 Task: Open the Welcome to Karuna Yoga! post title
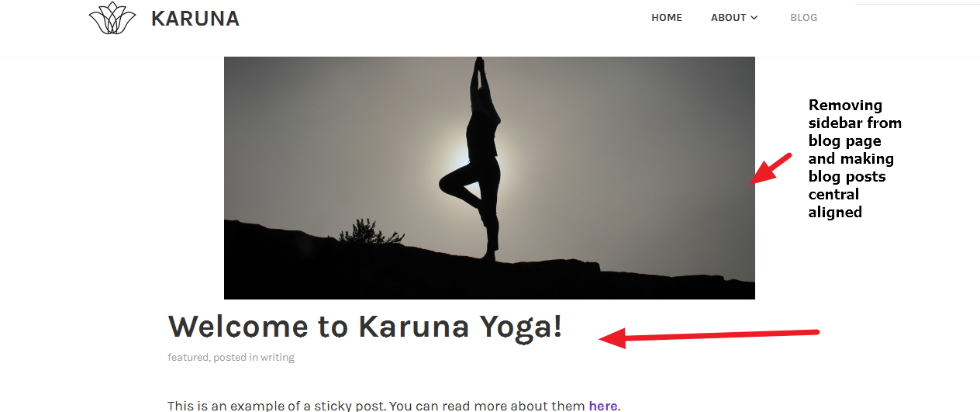click(x=365, y=327)
